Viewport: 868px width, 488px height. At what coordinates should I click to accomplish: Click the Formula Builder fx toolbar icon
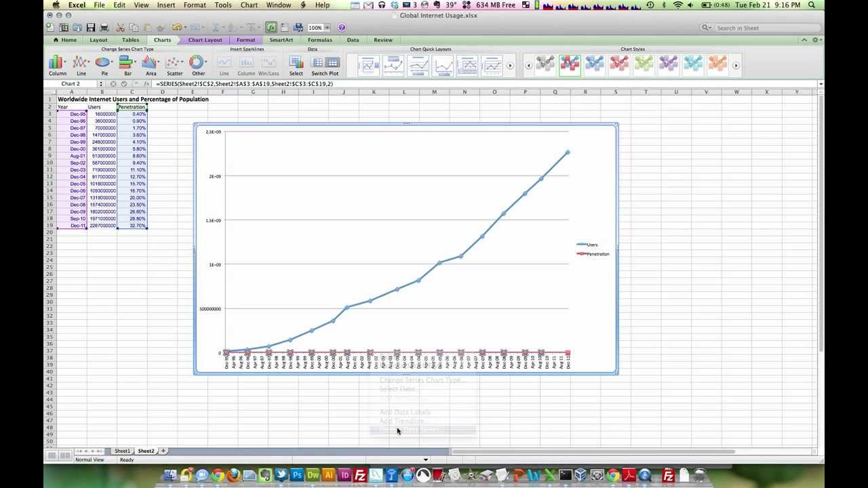click(271, 27)
